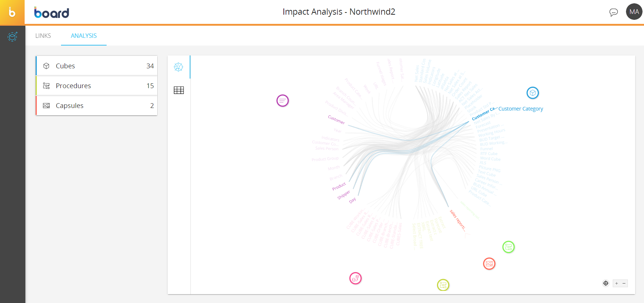
Task: Open the chat comments icon
Action: 613,12
